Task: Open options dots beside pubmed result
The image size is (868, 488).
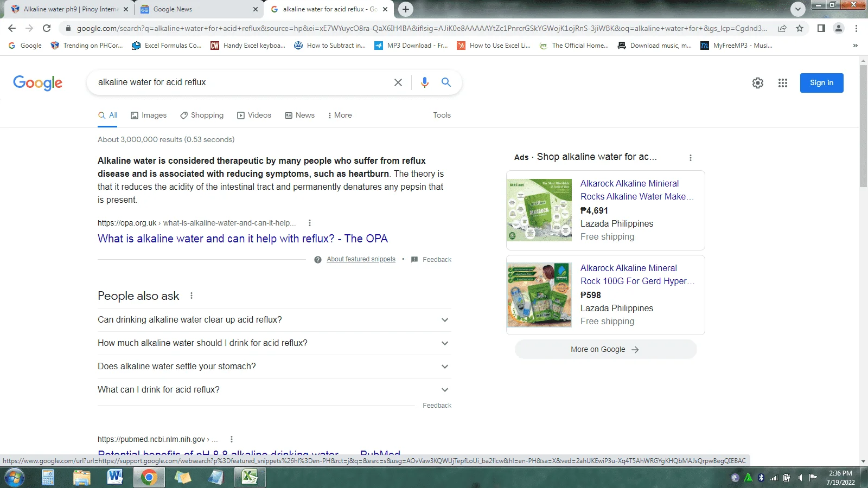Action: (232, 439)
